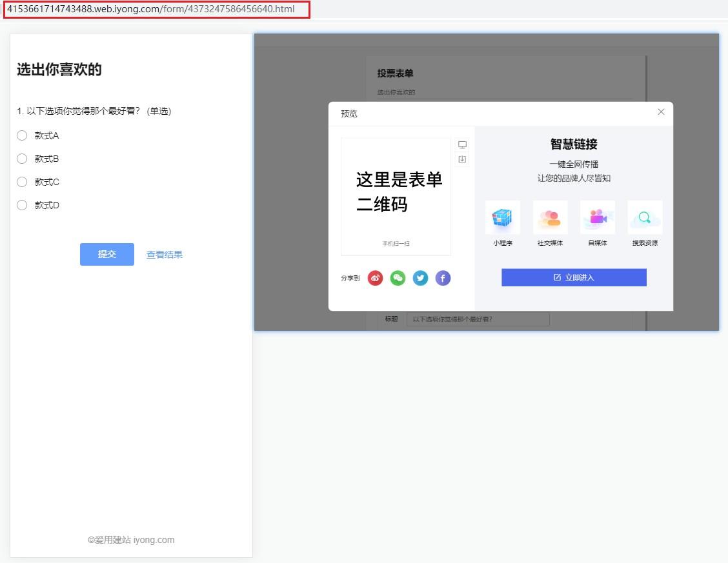Select the 款式A radio option
Viewport: 728px width, 563px height.
click(22, 135)
